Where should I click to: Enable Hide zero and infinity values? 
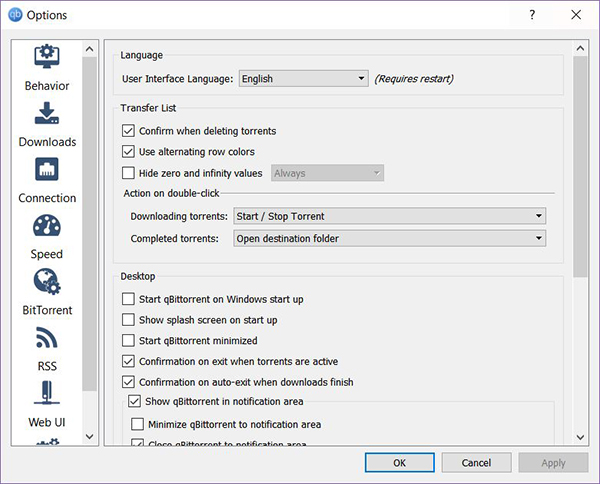click(x=128, y=173)
